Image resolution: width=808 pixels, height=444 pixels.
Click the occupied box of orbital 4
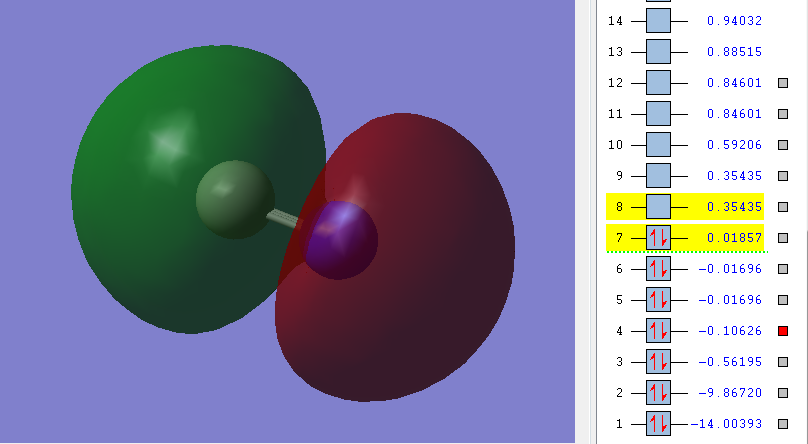point(659,331)
